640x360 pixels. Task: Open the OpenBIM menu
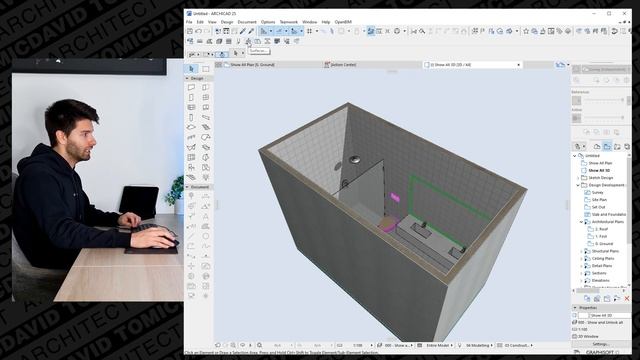click(x=343, y=22)
